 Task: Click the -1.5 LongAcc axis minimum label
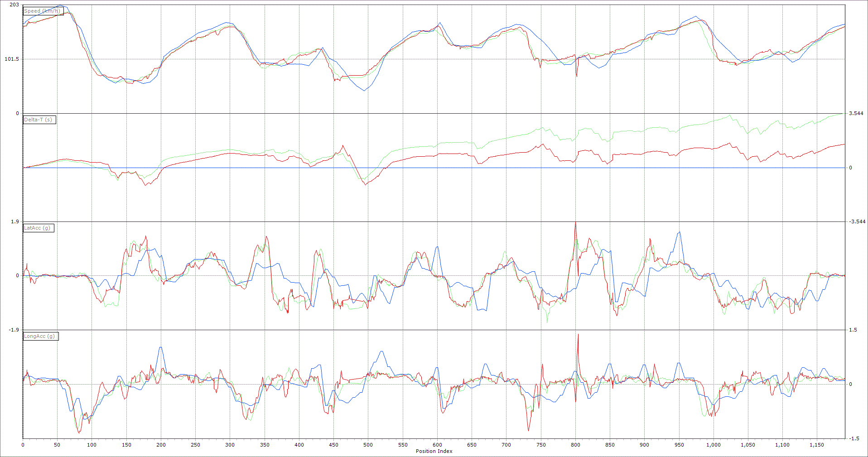pyautogui.click(x=854, y=438)
